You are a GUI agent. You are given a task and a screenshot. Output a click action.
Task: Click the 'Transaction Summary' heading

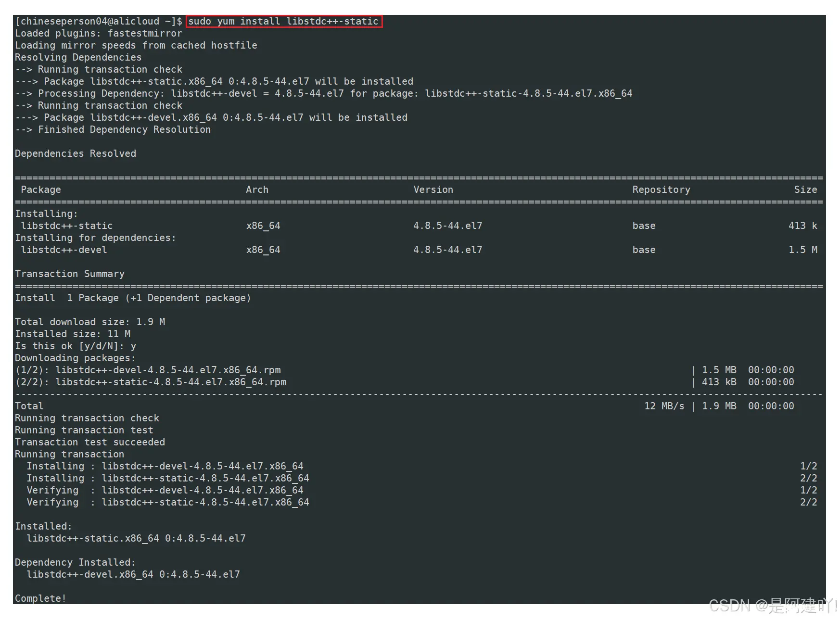[70, 274]
